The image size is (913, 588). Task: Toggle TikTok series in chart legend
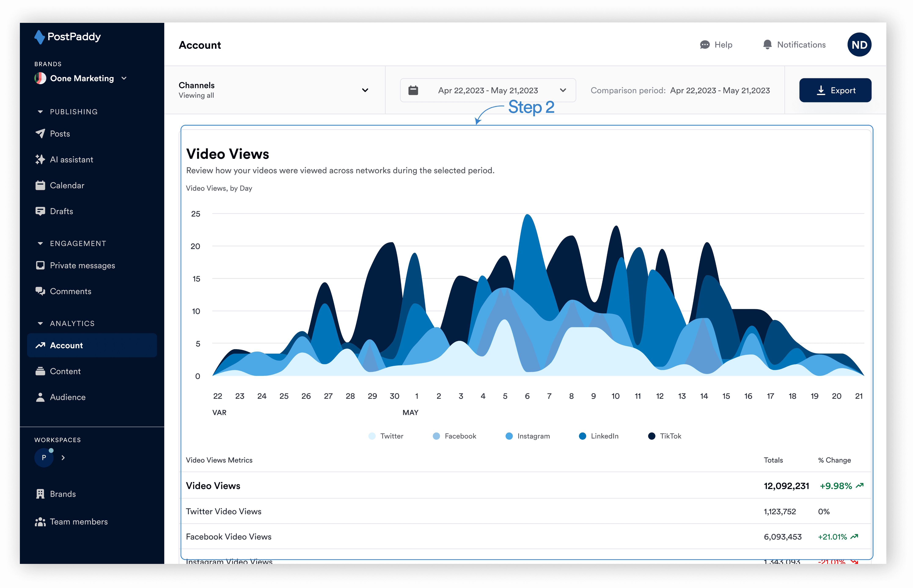(664, 436)
